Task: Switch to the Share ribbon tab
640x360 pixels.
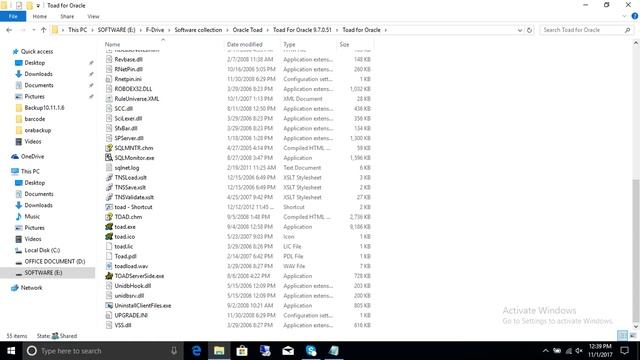Action: (67, 16)
